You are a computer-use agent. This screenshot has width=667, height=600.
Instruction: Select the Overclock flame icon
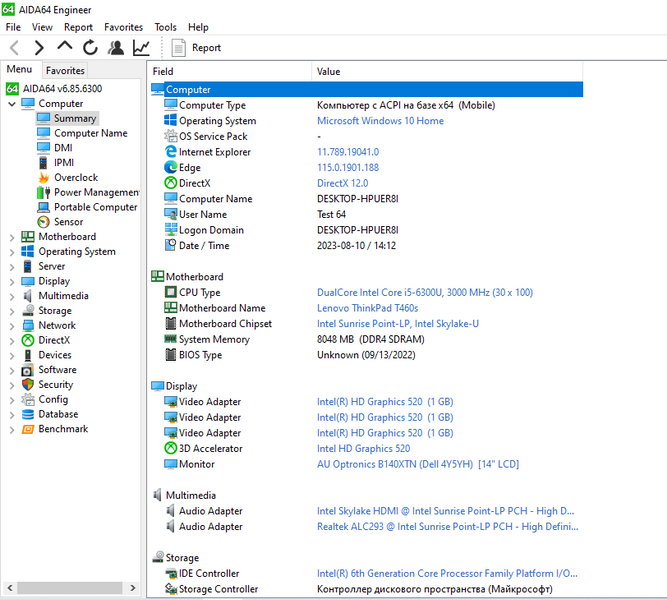[x=43, y=177]
